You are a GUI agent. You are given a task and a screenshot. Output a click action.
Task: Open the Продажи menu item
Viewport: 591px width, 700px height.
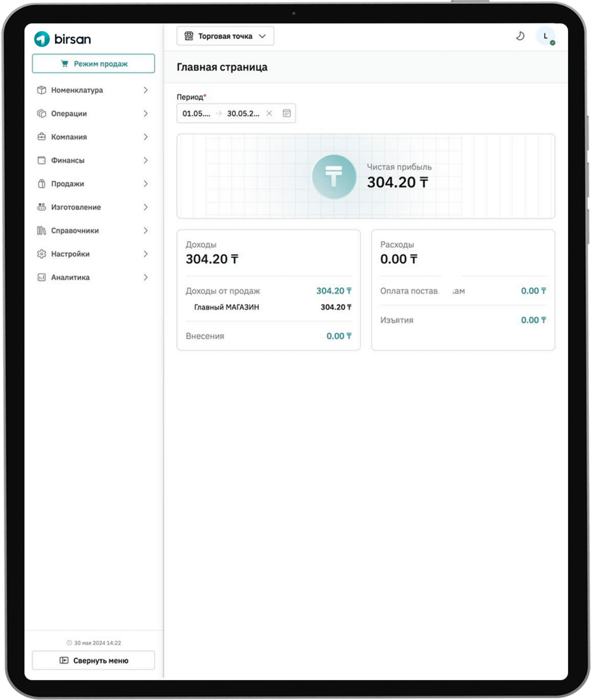point(68,184)
